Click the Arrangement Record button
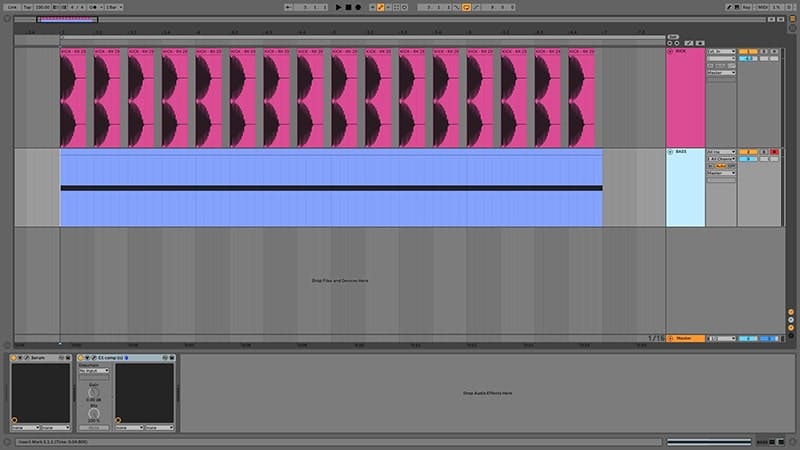This screenshot has width=800, height=450. [x=358, y=7]
